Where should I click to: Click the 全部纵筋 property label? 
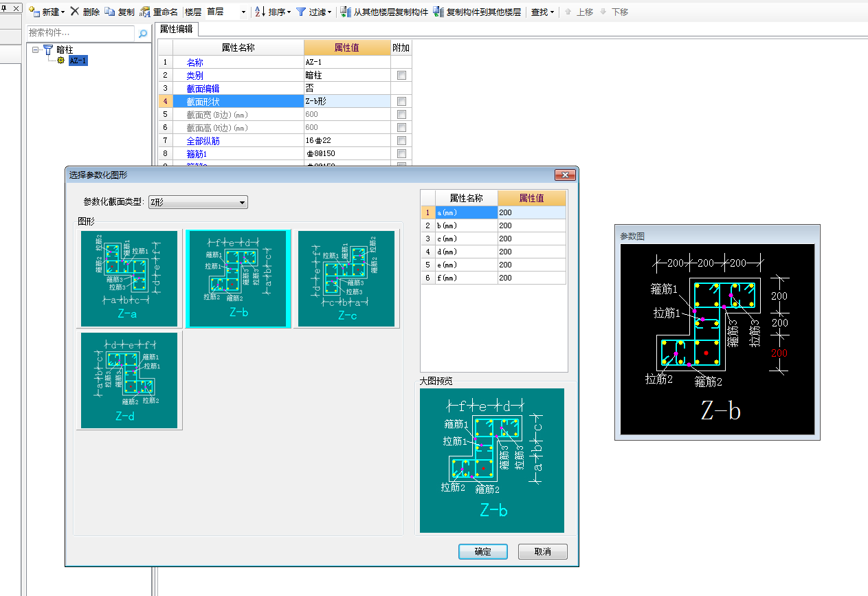[203, 140]
